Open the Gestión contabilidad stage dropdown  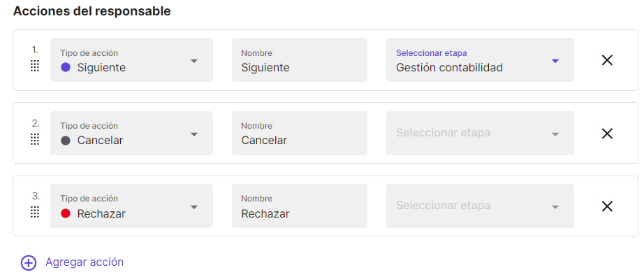click(x=480, y=59)
